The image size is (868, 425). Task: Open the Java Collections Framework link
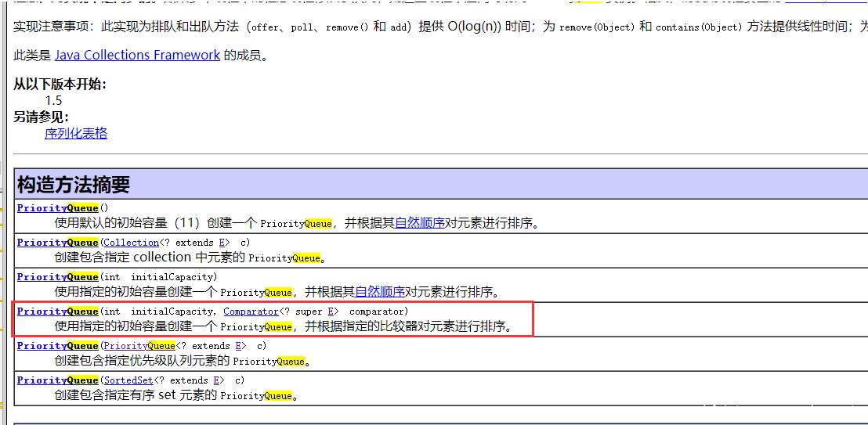coord(137,56)
